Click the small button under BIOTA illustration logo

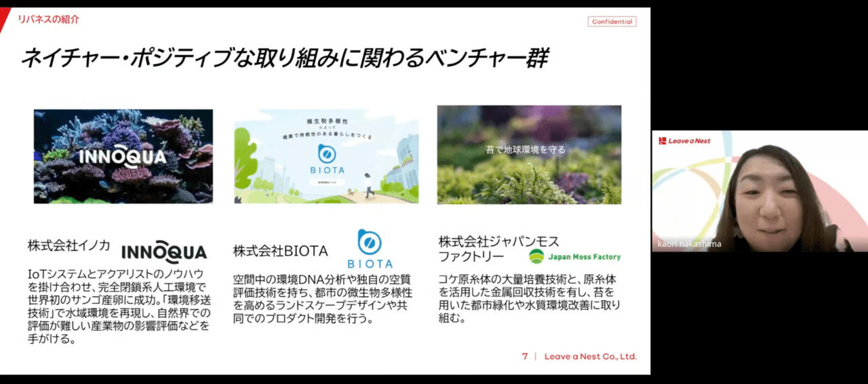point(327,183)
